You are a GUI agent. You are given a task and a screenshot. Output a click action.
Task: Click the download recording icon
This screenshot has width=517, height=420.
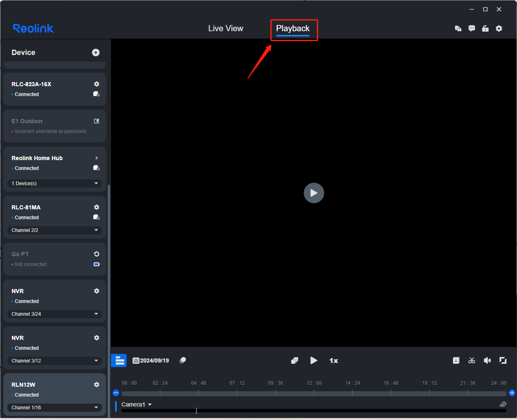coord(456,360)
